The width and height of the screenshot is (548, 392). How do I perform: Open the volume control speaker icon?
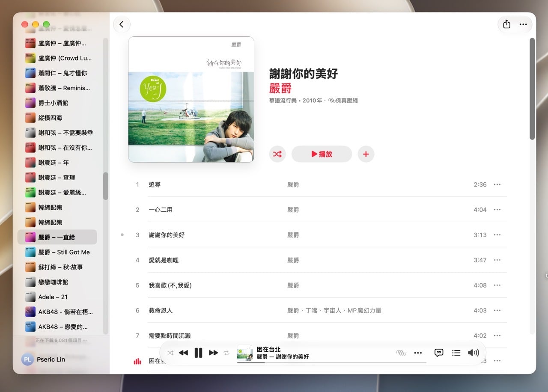(x=473, y=353)
